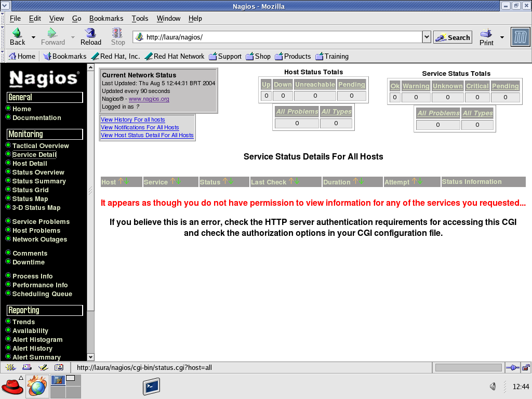Open the Print button dropdown arrow
Image resolution: width=532 pixels, height=399 pixels.
502,37
